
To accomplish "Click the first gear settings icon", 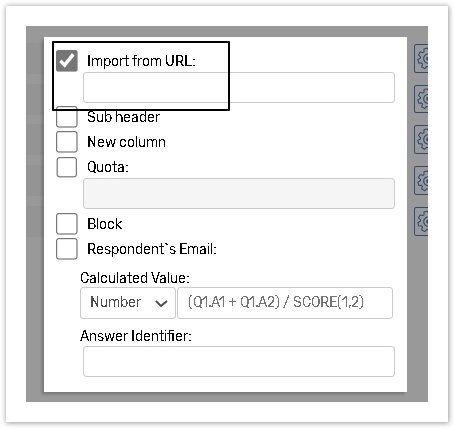I will (421, 58).
